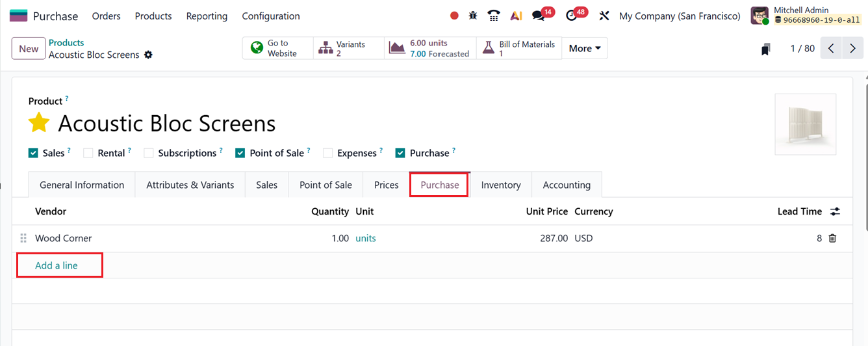Click the VoIP phone icon
868x346 pixels.
(494, 16)
